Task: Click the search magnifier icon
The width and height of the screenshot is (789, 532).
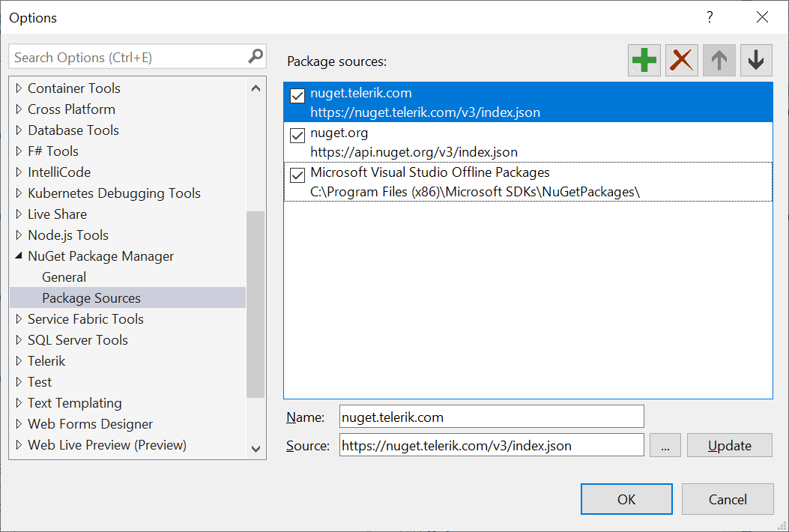Action: point(256,56)
